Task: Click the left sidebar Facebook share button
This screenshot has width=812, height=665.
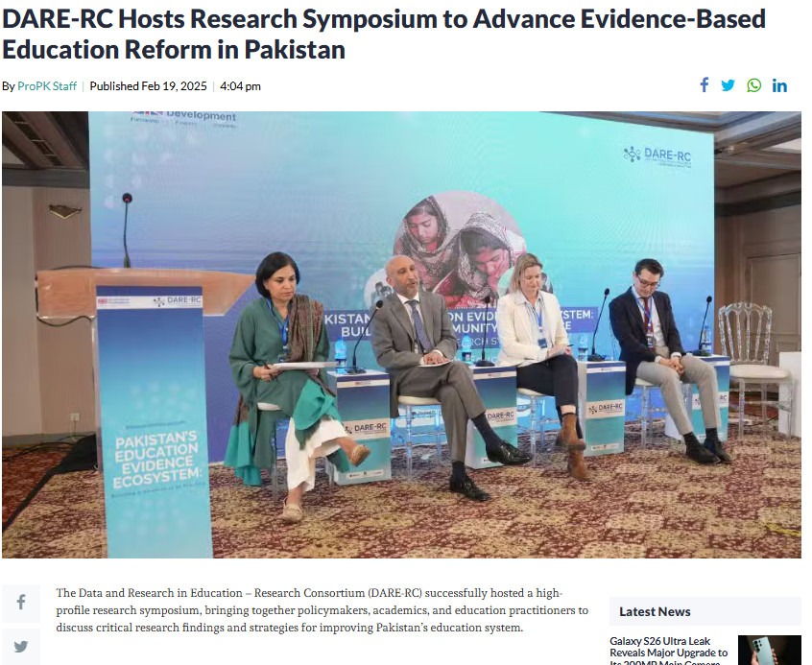Action: coord(21,604)
